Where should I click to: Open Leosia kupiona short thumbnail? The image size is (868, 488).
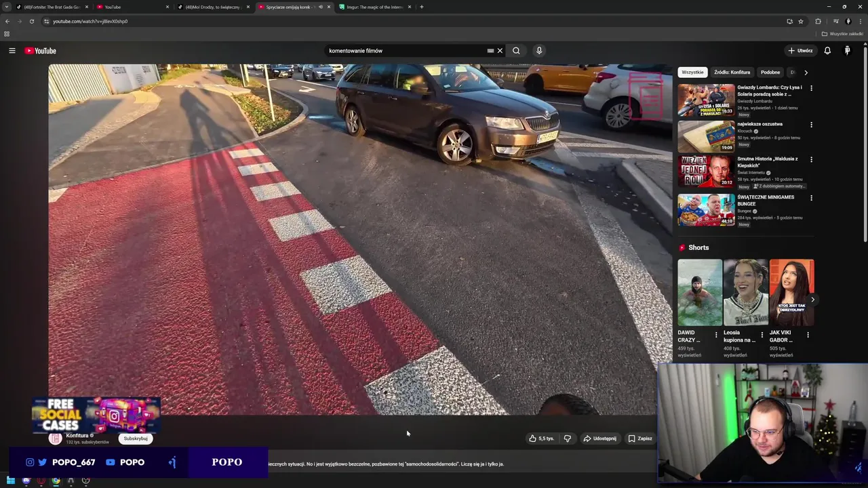pyautogui.click(x=745, y=292)
